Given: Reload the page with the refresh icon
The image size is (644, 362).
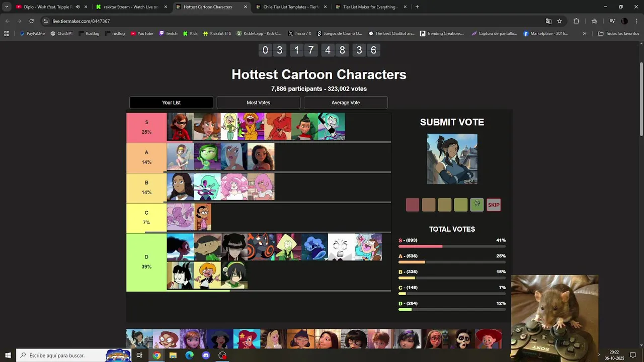Looking at the screenshot, I should click(31, 21).
